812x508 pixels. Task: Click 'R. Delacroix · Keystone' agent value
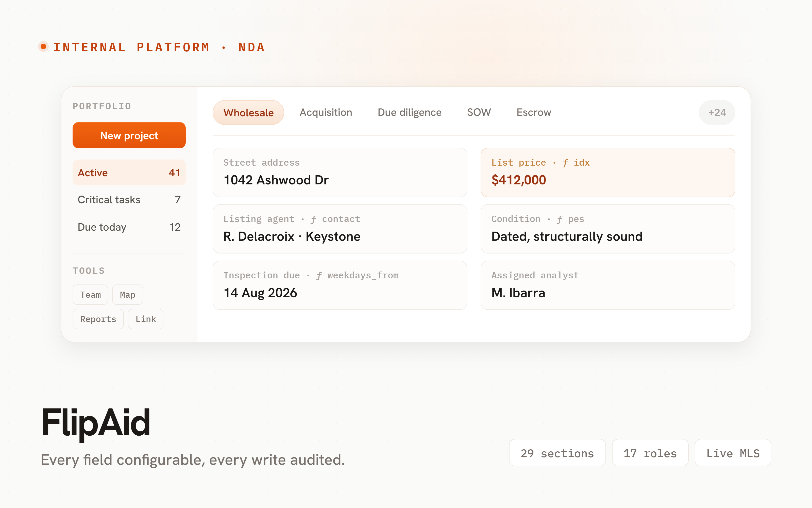pyautogui.click(x=292, y=237)
